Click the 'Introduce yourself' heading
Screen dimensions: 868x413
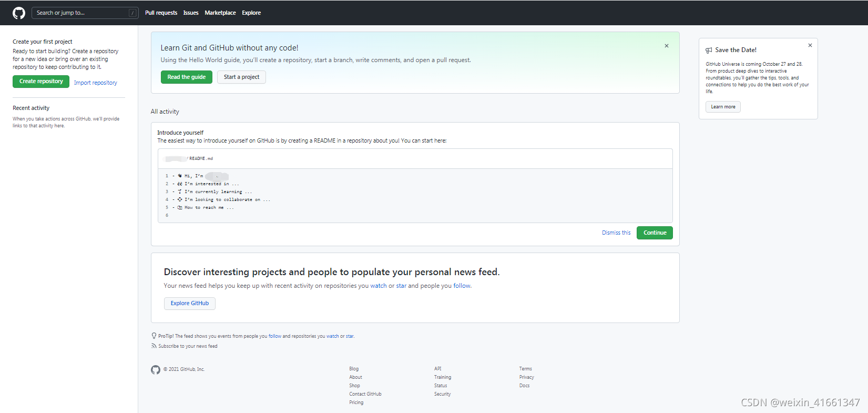(x=180, y=133)
